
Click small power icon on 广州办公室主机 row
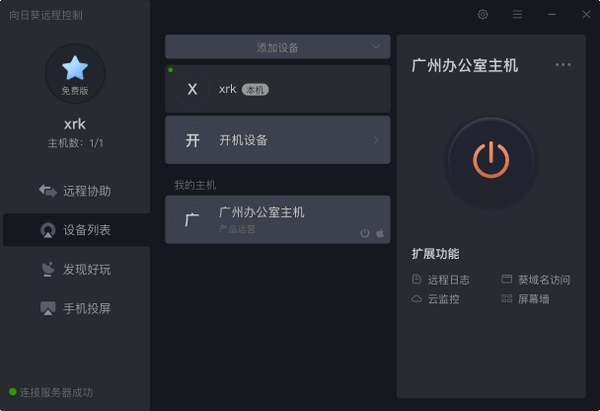pos(365,233)
